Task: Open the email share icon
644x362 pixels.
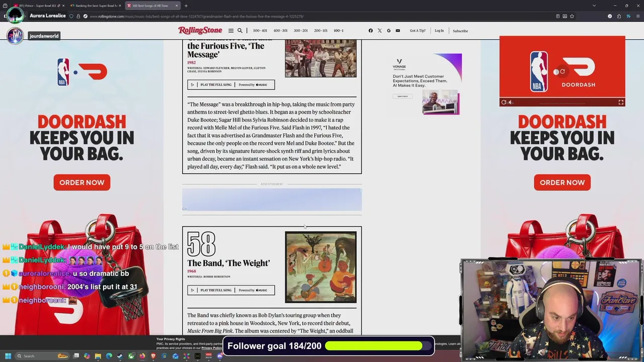Action: click(x=397, y=31)
